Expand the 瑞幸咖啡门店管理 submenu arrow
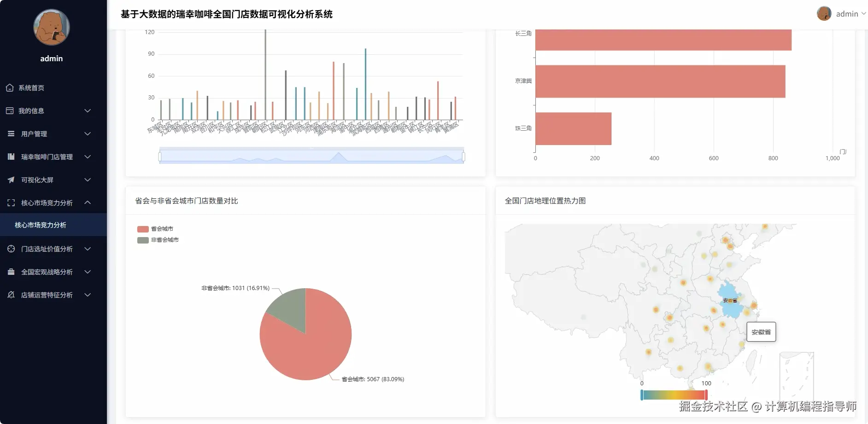868x424 pixels. [x=88, y=157]
